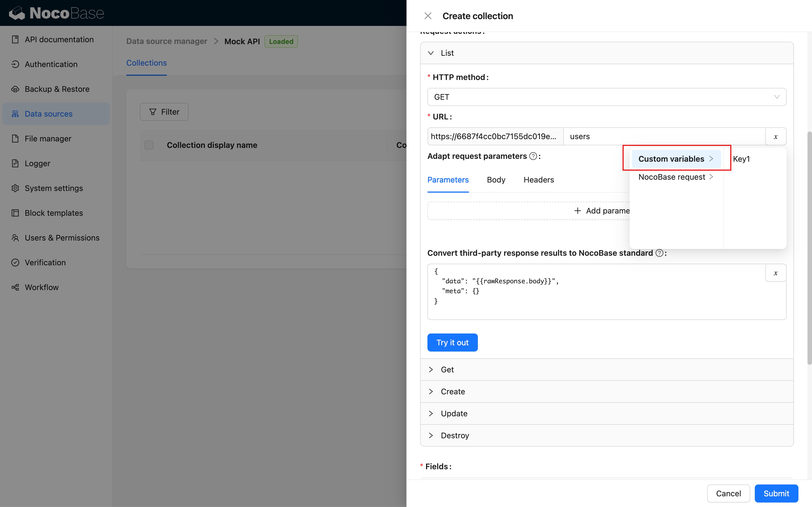Screen dimensions: 812x507
Task: Click the Backup & Restore icon
Action: (15, 89)
